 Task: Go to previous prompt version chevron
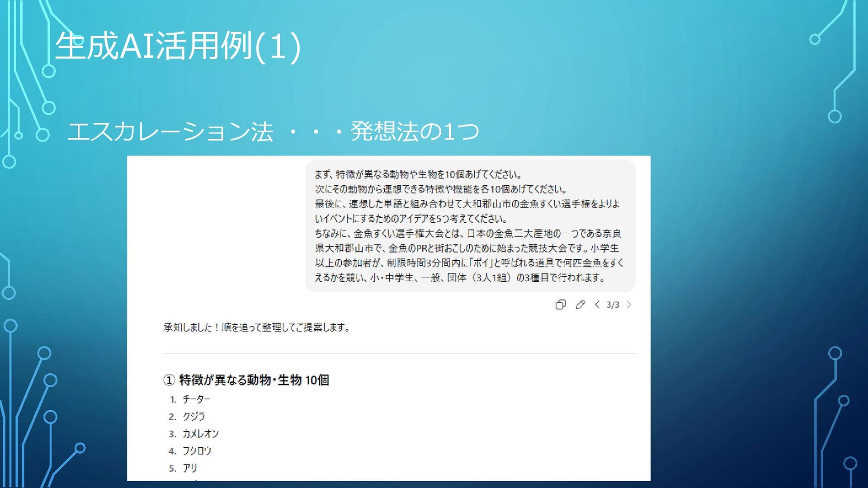tap(597, 305)
